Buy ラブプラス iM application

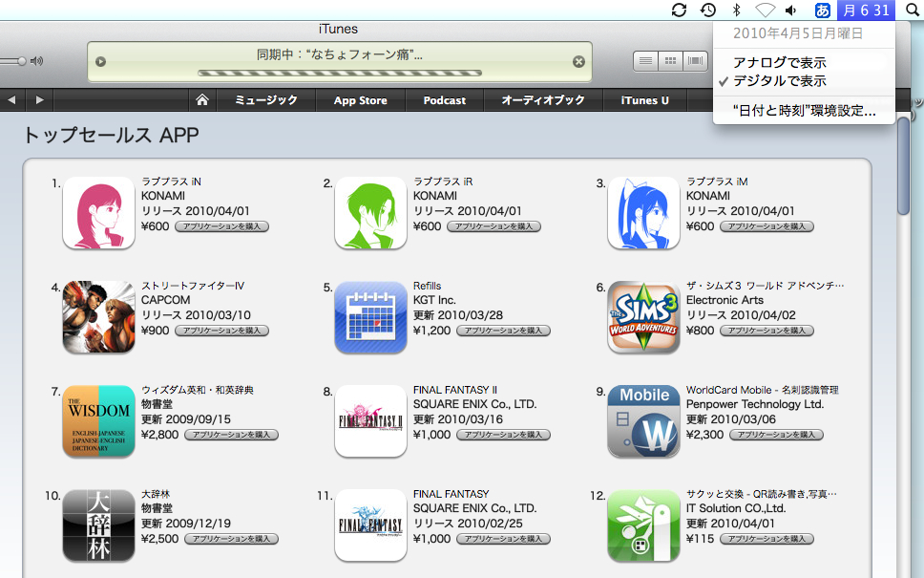point(766,226)
